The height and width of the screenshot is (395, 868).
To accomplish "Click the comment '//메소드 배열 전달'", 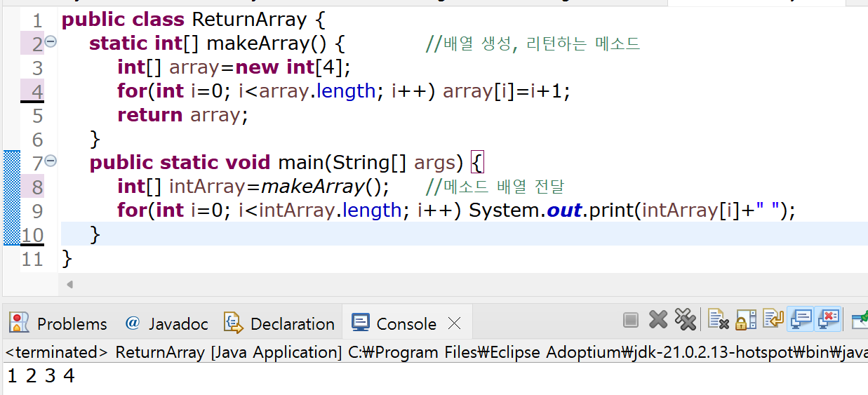I will 495,187.
